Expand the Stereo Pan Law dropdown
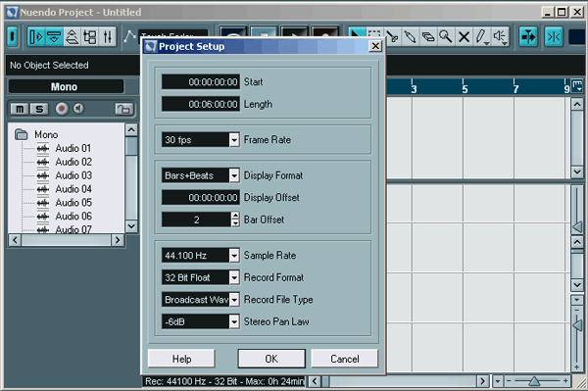This screenshot has height=391, width=588. (234, 321)
